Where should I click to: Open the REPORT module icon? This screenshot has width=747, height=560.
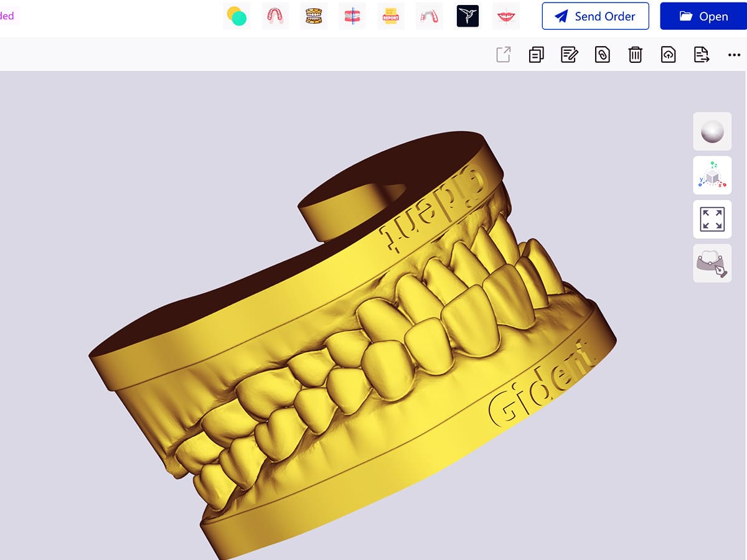pyautogui.click(x=391, y=16)
